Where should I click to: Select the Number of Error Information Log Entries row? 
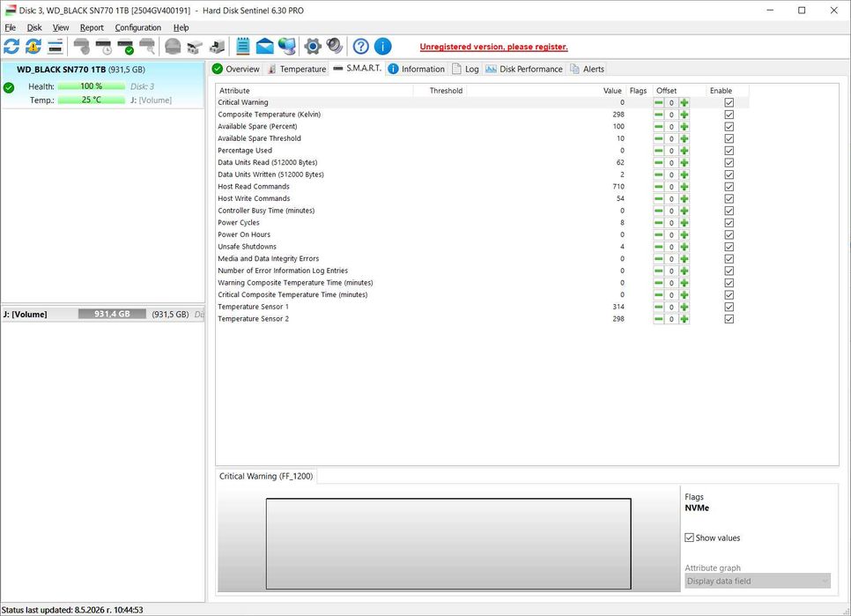483,271
